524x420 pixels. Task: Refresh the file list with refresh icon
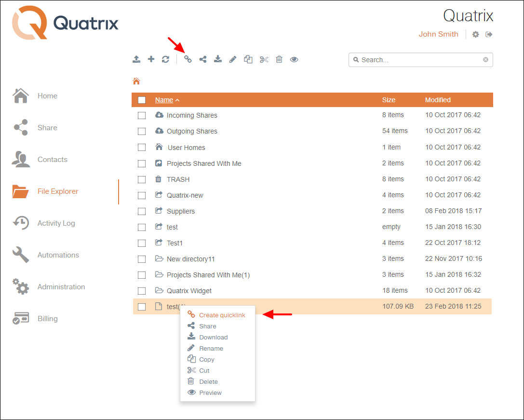coord(165,59)
